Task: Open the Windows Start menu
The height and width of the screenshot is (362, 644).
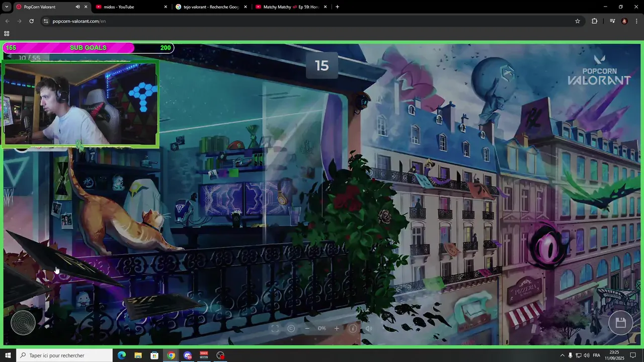Action: click(8, 355)
